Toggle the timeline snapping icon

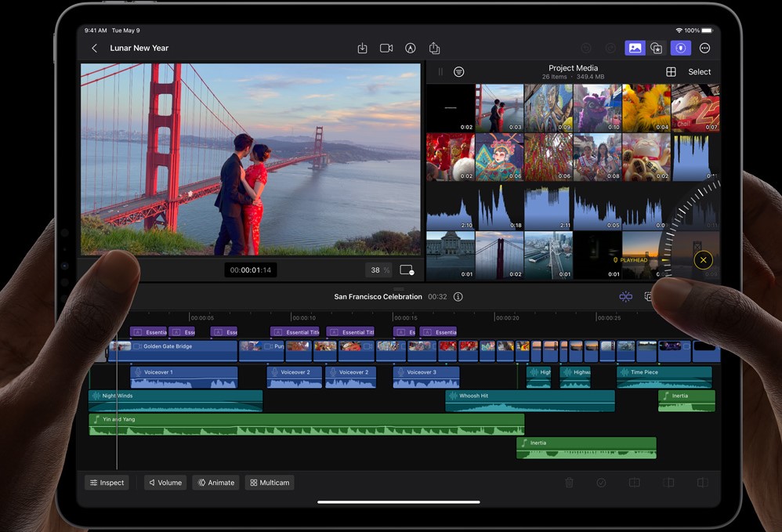[625, 297]
